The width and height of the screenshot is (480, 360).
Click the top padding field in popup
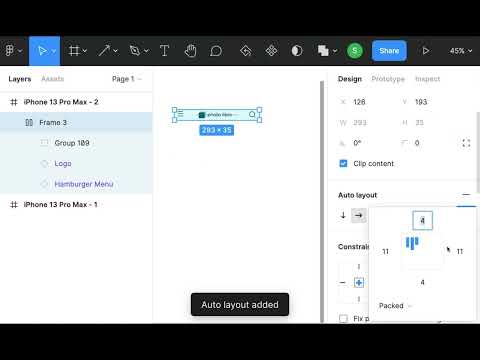click(422, 221)
